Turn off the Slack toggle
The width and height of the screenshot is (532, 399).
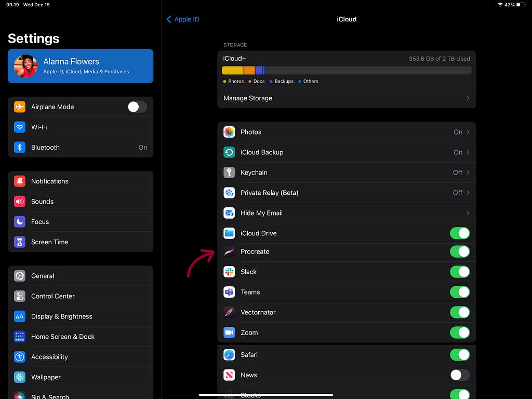(460, 272)
